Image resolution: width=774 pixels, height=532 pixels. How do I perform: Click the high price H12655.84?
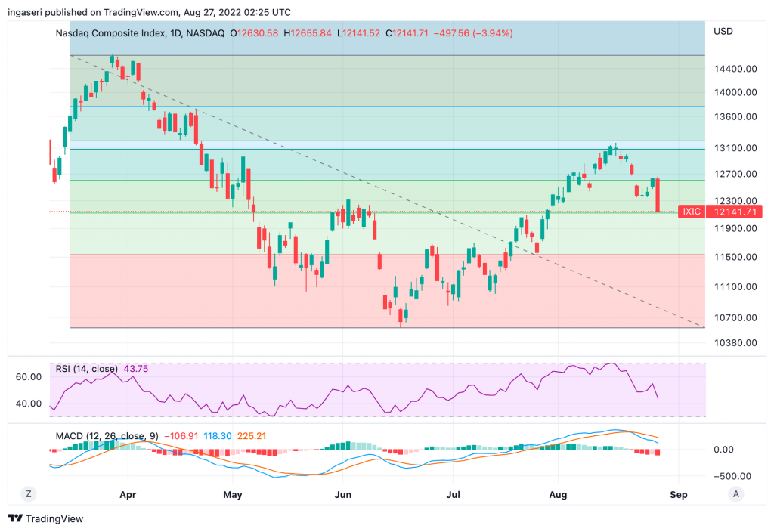[308, 33]
